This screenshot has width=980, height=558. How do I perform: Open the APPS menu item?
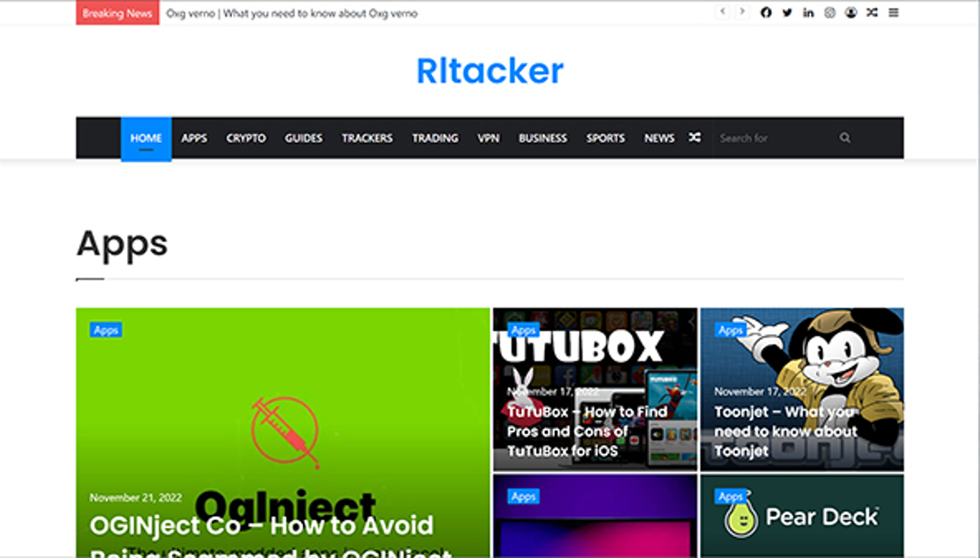point(195,138)
